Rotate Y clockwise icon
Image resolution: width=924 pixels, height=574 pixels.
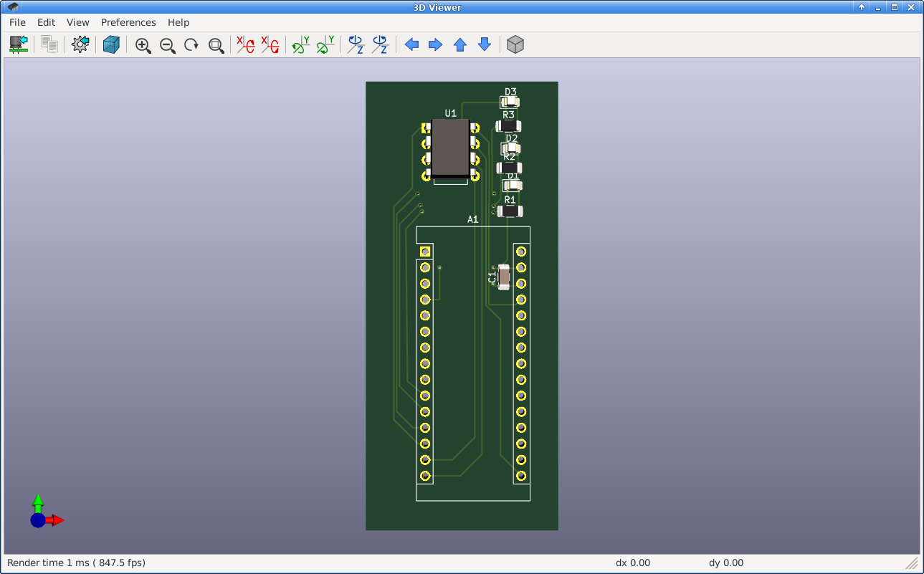tap(301, 45)
